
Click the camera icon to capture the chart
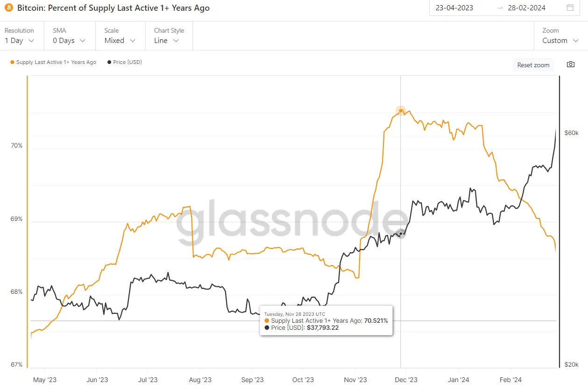[x=570, y=64]
